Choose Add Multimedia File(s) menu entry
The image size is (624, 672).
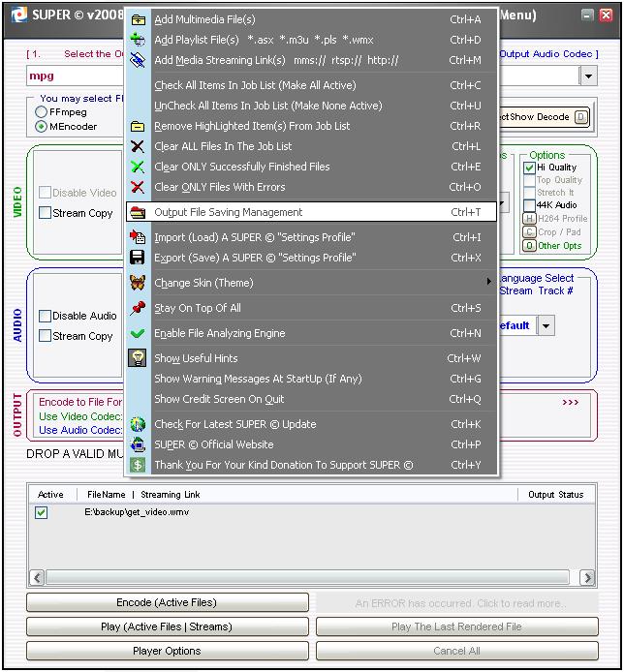311,19
